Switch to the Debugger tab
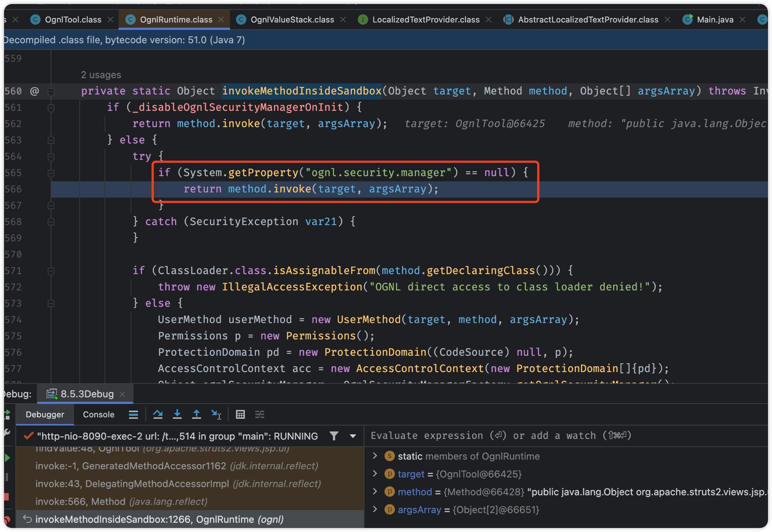This screenshot has height=532, width=772. pyautogui.click(x=45, y=414)
